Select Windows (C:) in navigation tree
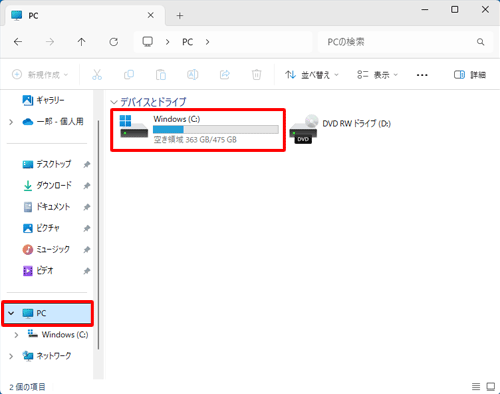The height and width of the screenshot is (394, 500). 58,334
